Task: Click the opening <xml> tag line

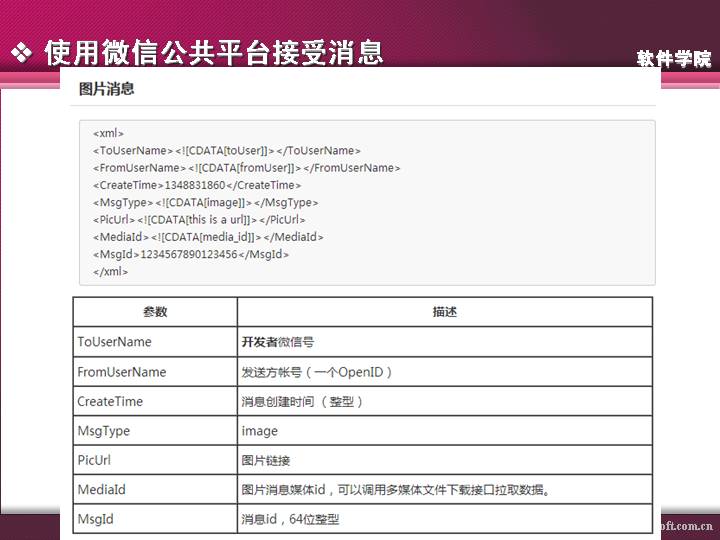Action: point(108,133)
